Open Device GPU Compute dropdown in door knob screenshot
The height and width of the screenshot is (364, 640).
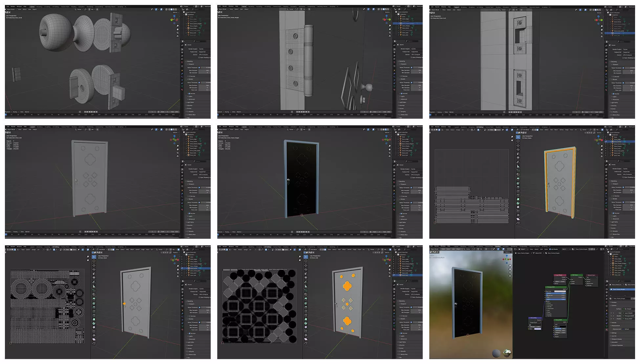click(x=205, y=55)
